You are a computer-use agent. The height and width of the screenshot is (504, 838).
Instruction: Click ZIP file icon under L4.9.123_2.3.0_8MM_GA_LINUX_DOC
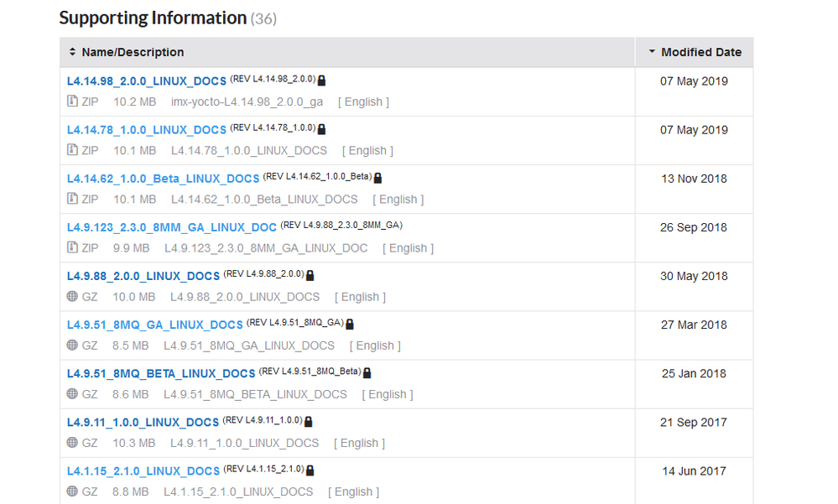click(x=72, y=248)
